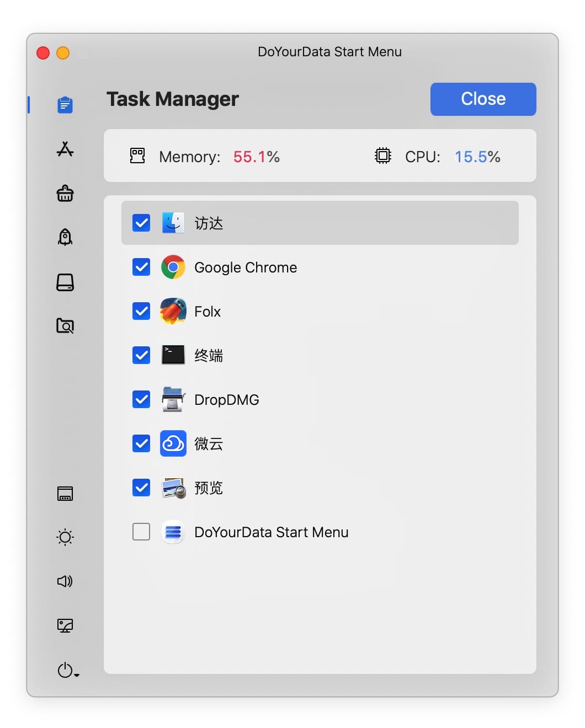Select the rocket booster sidebar icon
Image resolution: width=585 pixels, height=728 pixels.
[65, 237]
